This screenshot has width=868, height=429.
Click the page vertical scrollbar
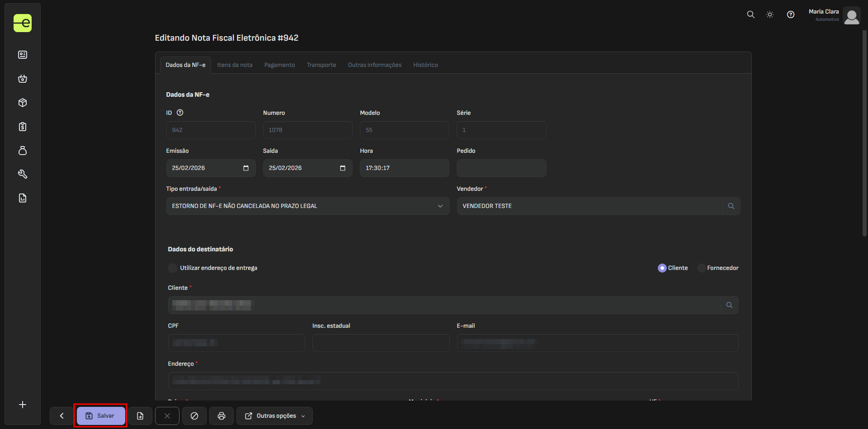pyautogui.click(x=864, y=133)
